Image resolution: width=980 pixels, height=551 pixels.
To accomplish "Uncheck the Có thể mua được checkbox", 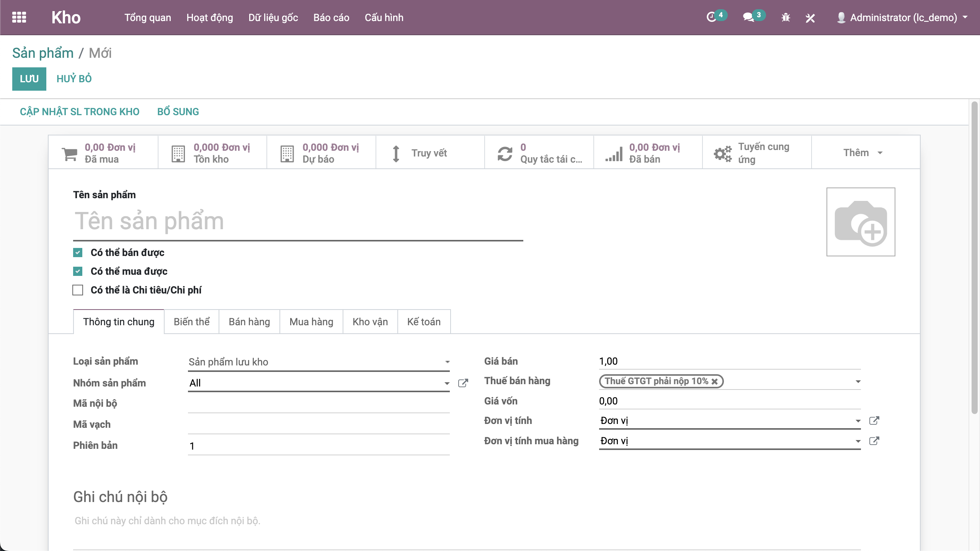I will 78,271.
